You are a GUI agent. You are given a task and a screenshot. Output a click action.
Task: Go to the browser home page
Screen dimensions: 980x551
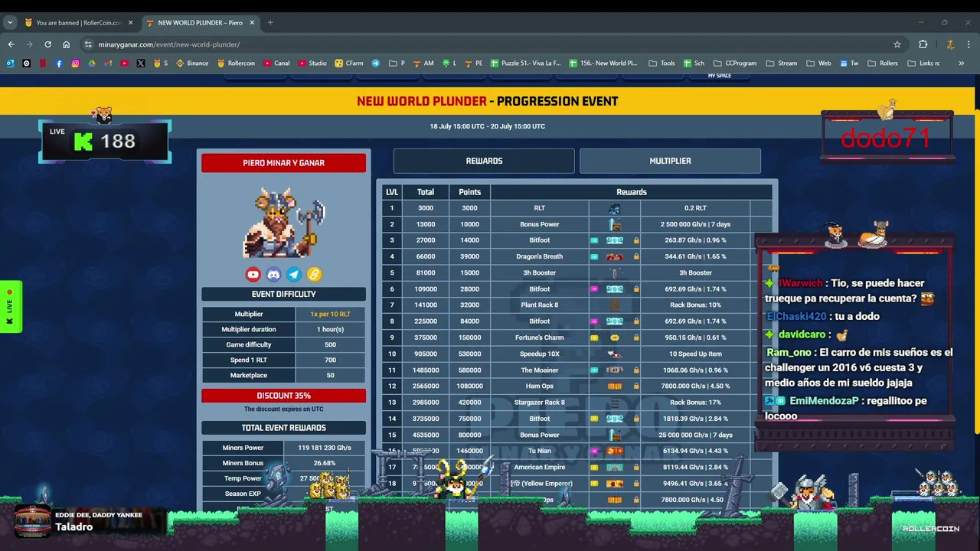tap(67, 44)
